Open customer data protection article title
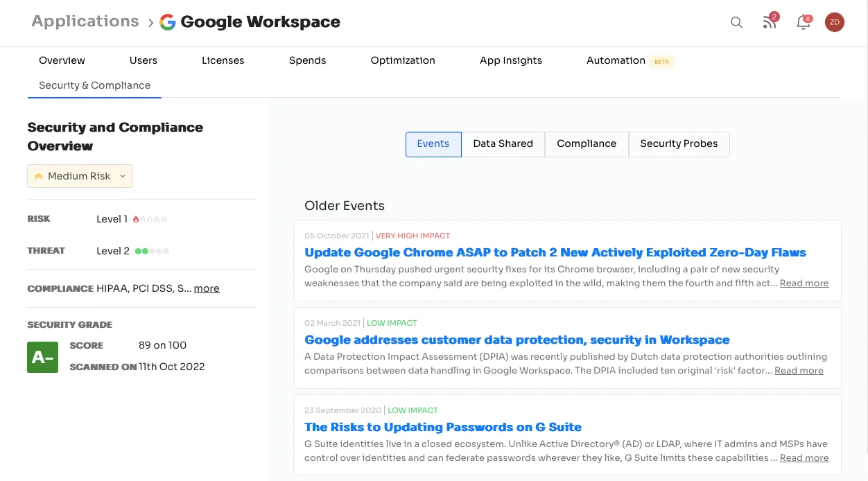The height and width of the screenshot is (481, 868). tap(517, 340)
